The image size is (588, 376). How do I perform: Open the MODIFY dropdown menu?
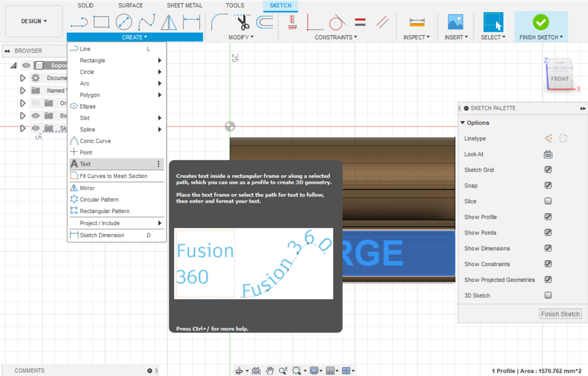point(241,37)
